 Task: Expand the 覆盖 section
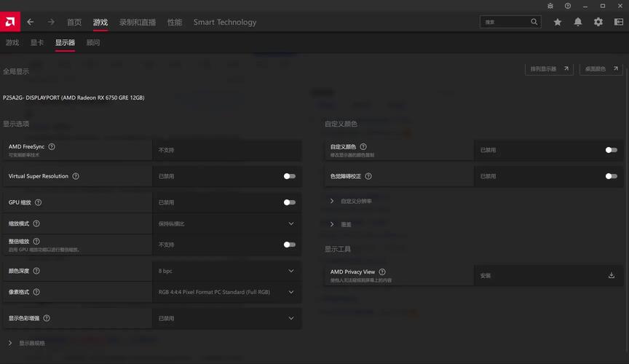[341, 224]
